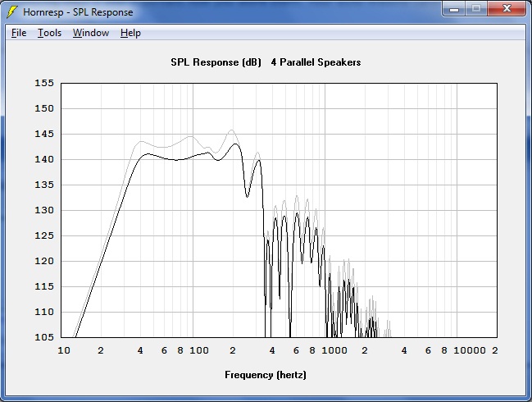Image resolution: width=532 pixels, height=402 pixels.
Task: Click the 125 value on the dB axis
Action: pyautogui.click(x=44, y=235)
